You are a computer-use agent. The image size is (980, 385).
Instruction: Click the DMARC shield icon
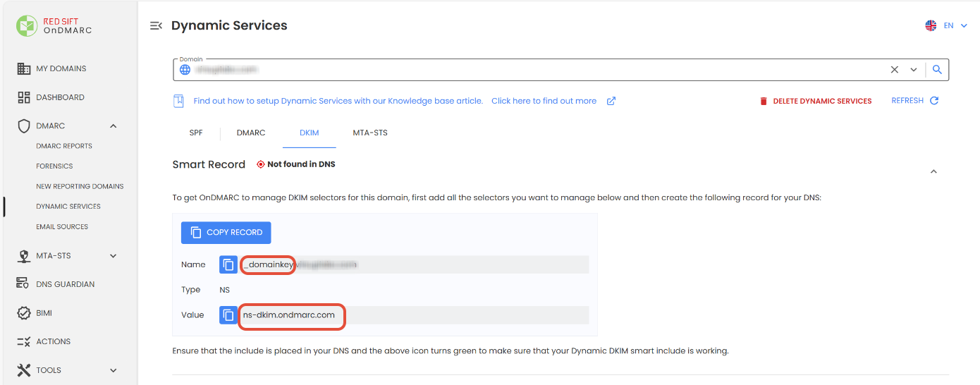click(x=24, y=126)
